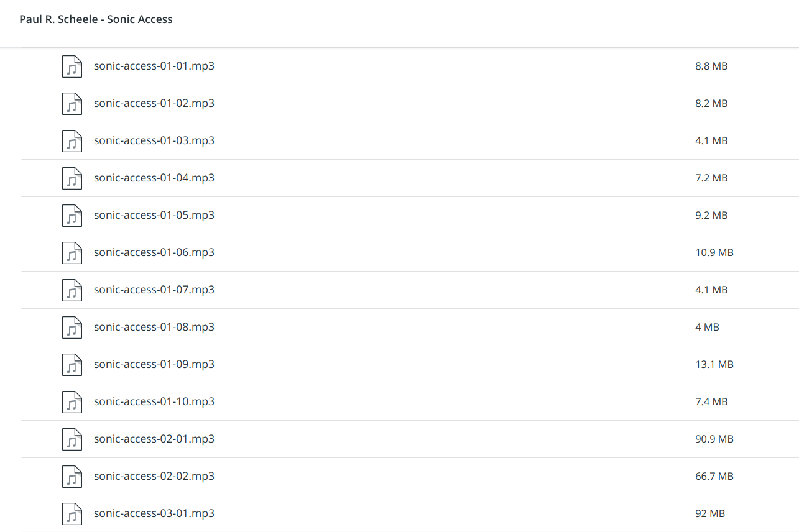Click the 90.9 MB file size

pyautogui.click(x=714, y=439)
